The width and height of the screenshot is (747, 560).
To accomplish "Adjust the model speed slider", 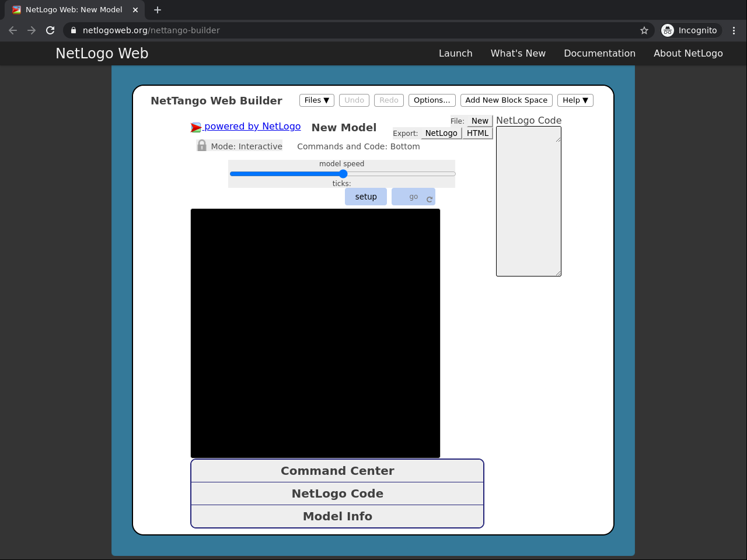I will [343, 174].
